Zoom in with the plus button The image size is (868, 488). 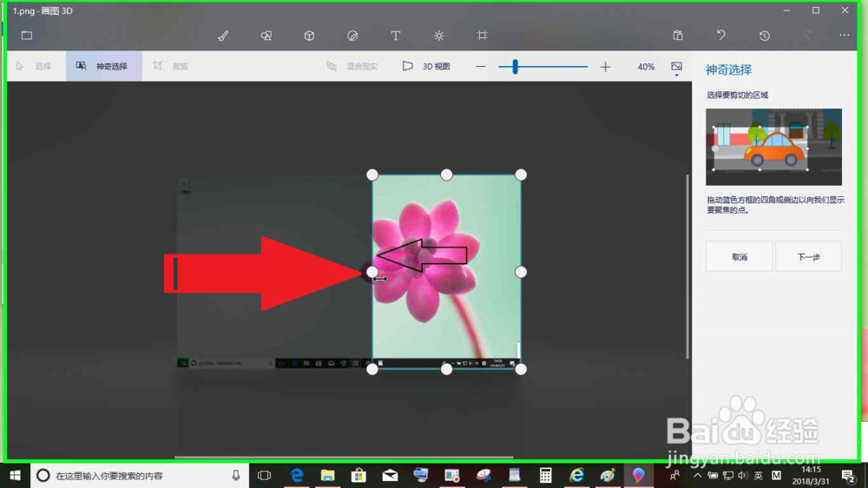(x=606, y=67)
